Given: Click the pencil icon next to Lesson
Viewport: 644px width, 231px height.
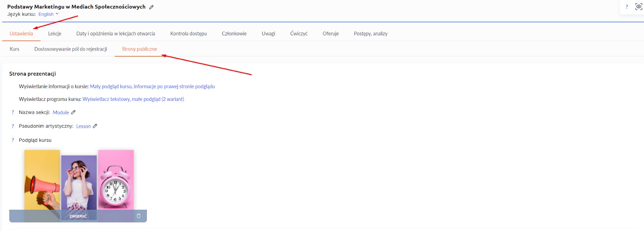Looking at the screenshot, I should (95, 126).
